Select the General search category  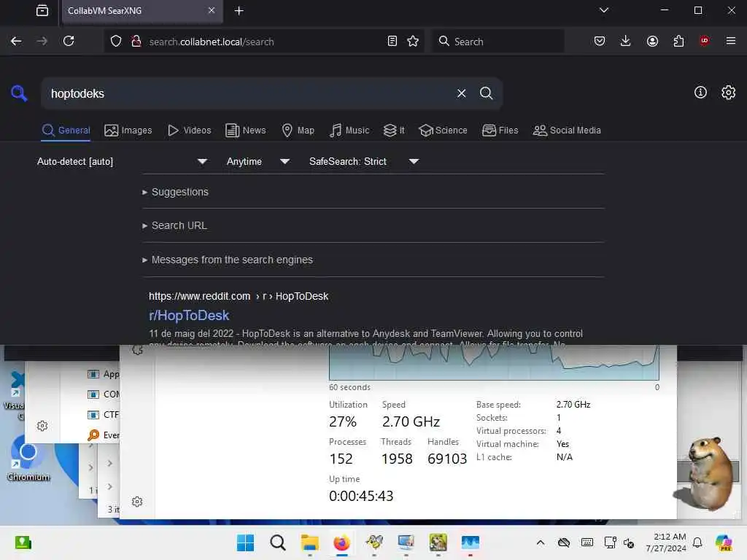pyautogui.click(x=66, y=131)
